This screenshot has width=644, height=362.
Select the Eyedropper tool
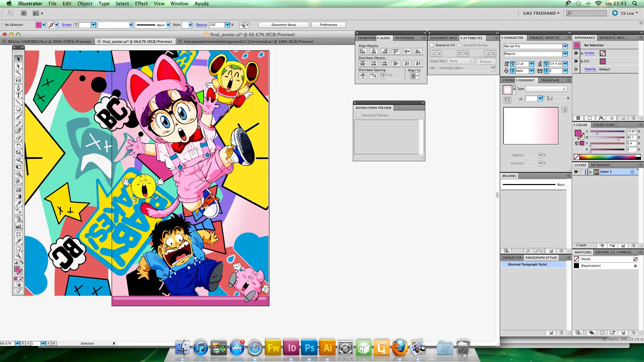pos(18,203)
